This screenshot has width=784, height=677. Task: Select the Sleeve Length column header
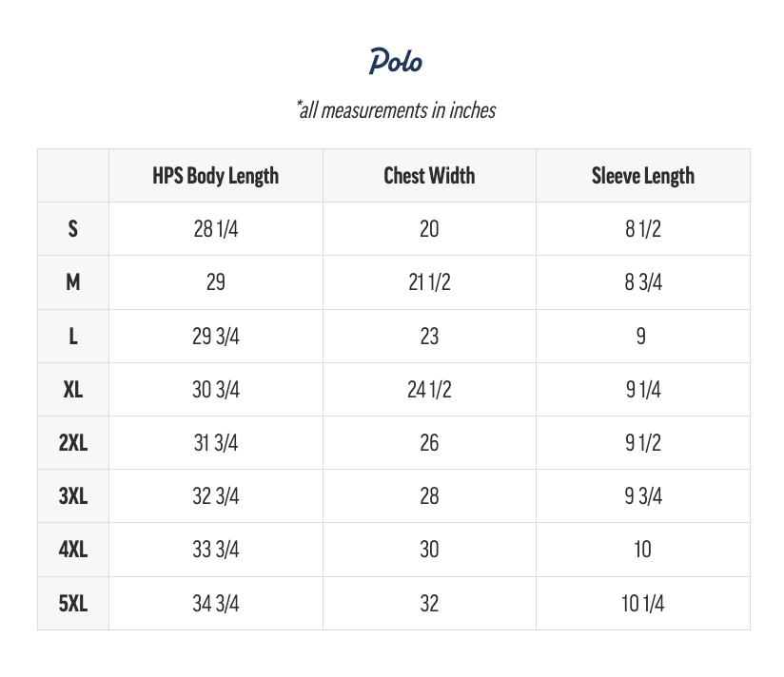coord(642,176)
